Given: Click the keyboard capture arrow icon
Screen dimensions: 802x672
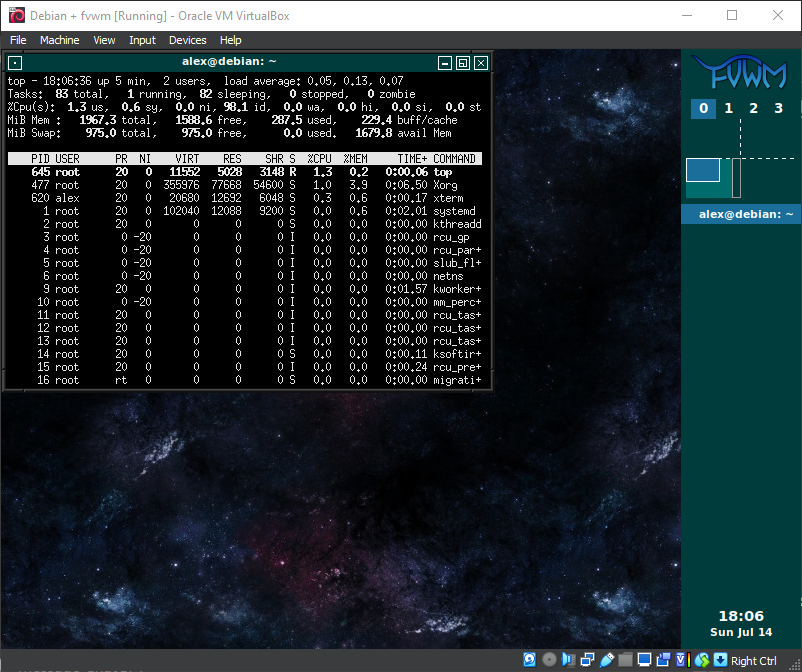Looking at the screenshot, I should coord(720,661).
